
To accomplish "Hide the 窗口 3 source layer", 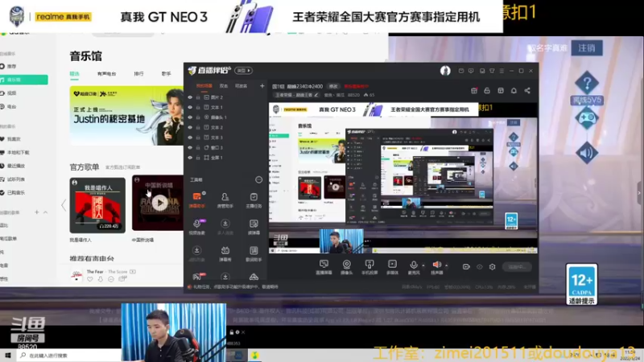I will click(x=190, y=147).
